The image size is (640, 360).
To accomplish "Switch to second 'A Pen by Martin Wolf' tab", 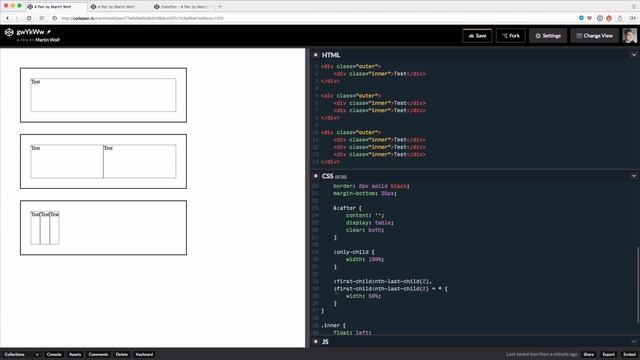I will (118, 7).
